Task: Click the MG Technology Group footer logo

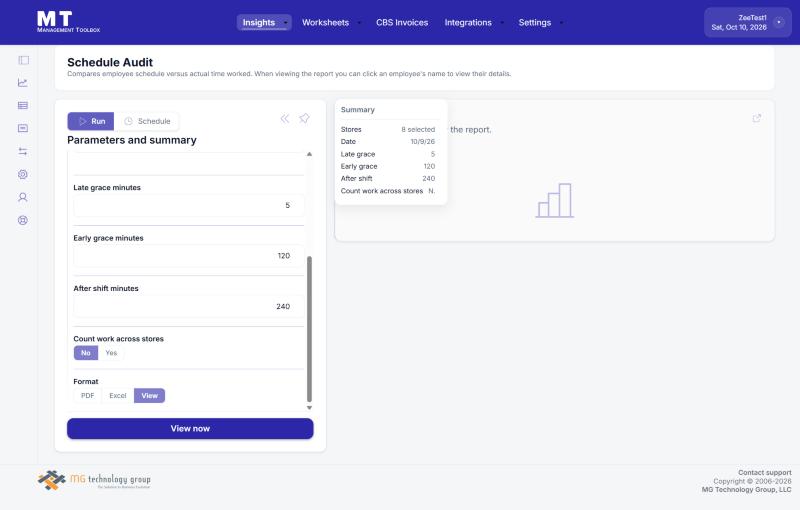Action: pos(94,480)
